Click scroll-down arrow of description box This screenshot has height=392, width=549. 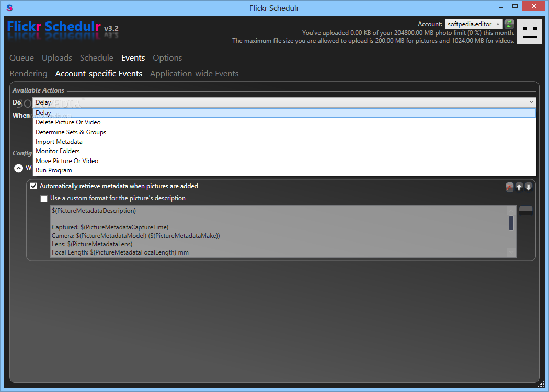[511, 252]
